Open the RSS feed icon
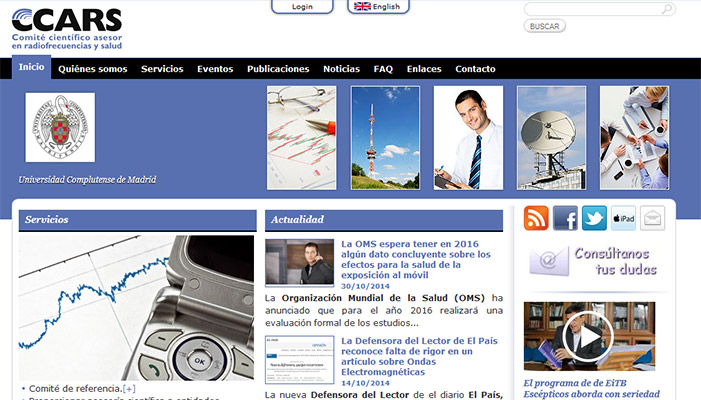This screenshot has height=400, width=701. click(x=536, y=218)
